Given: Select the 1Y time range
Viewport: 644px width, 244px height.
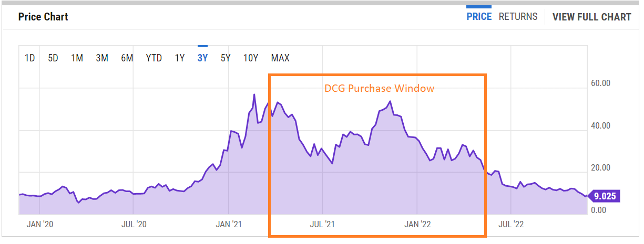Looking at the screenshot, I should click(x=180, y=58).
